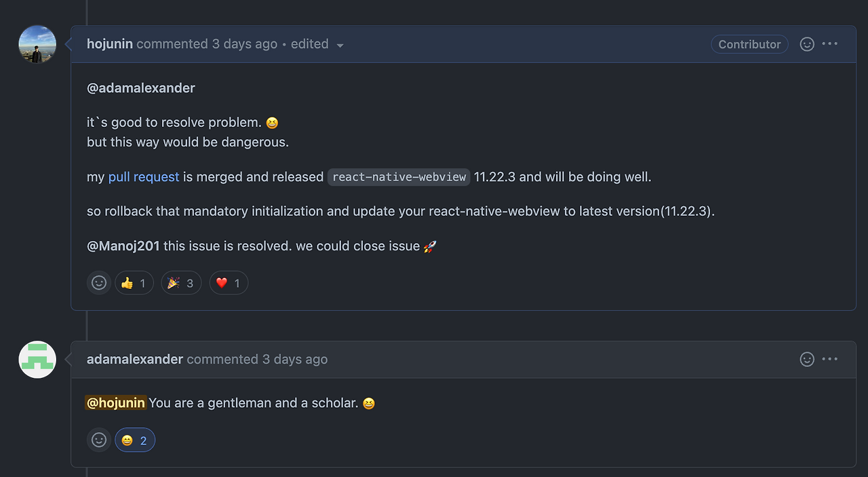Add reaction smiley button below adamalexander's comment
This screenshot has width=868, height=477.
click(99, 440)
